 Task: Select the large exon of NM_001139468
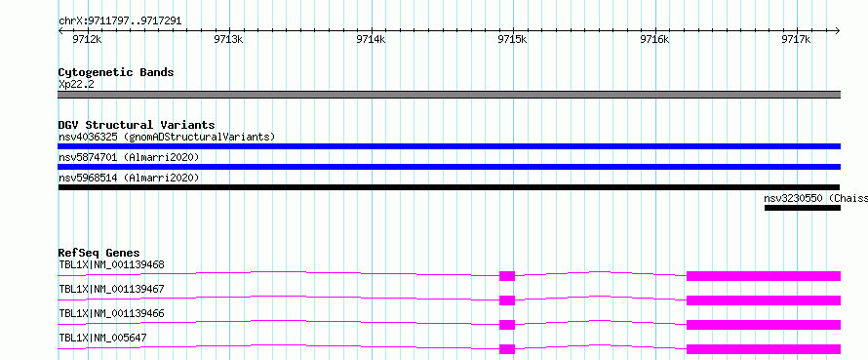click(764, 276)
